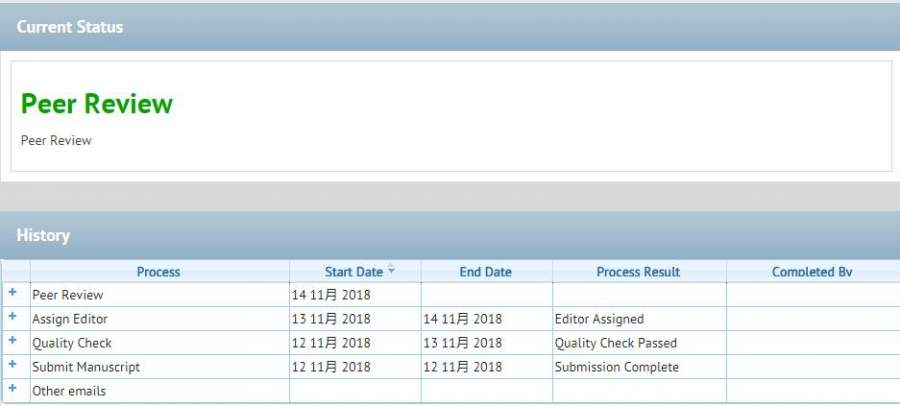Viewport: 900px width, 406px height.
Task: Click the Quality Check Passed result
Action: 615,343
